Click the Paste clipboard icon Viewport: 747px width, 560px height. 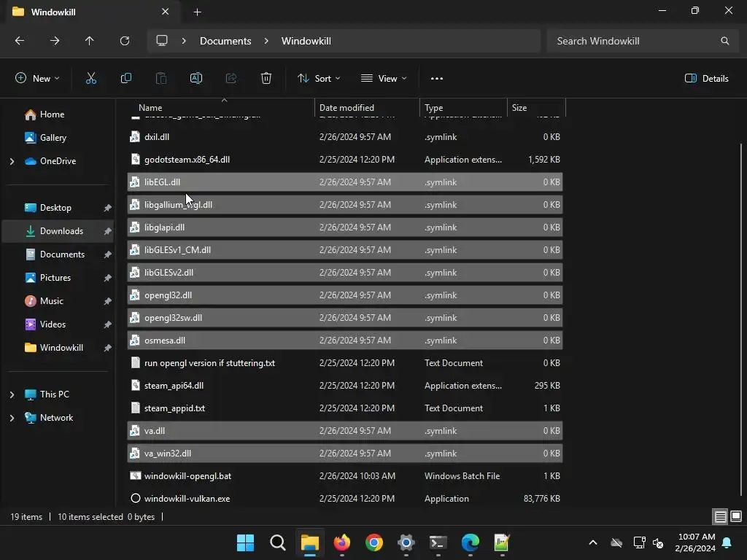[x=161, y=79]
